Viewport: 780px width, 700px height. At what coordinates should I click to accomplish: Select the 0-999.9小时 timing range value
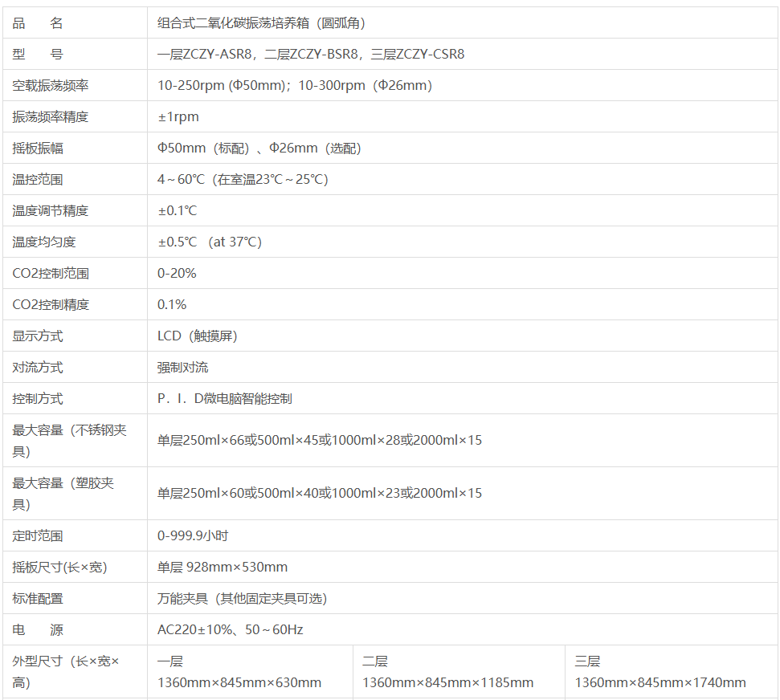point(193,536)
